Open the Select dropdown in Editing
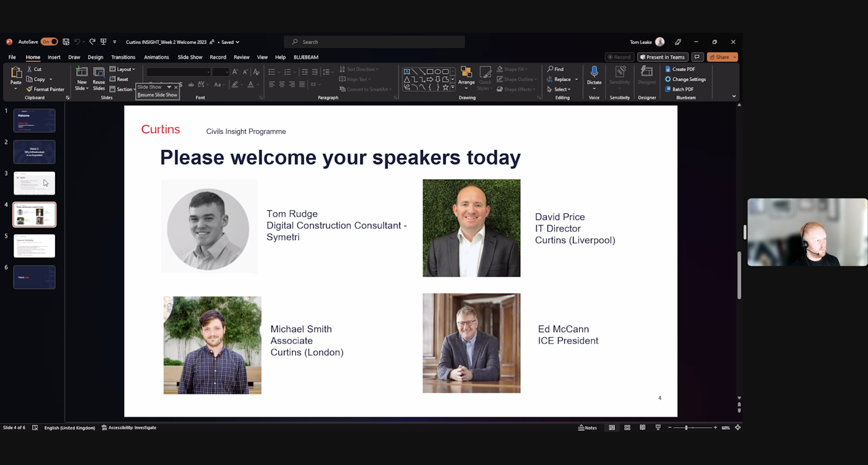This screenshot has height=465, width=868. pyautogui.click(x=562, y=89)
